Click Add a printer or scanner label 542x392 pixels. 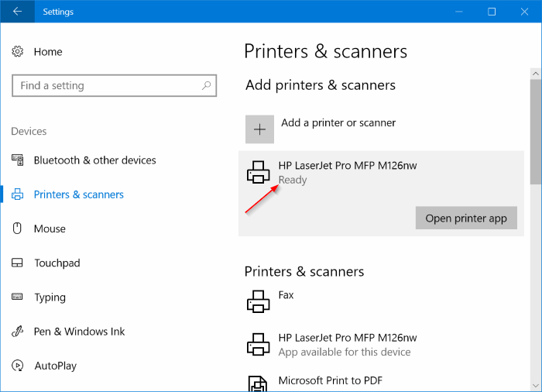coord(338,123)
